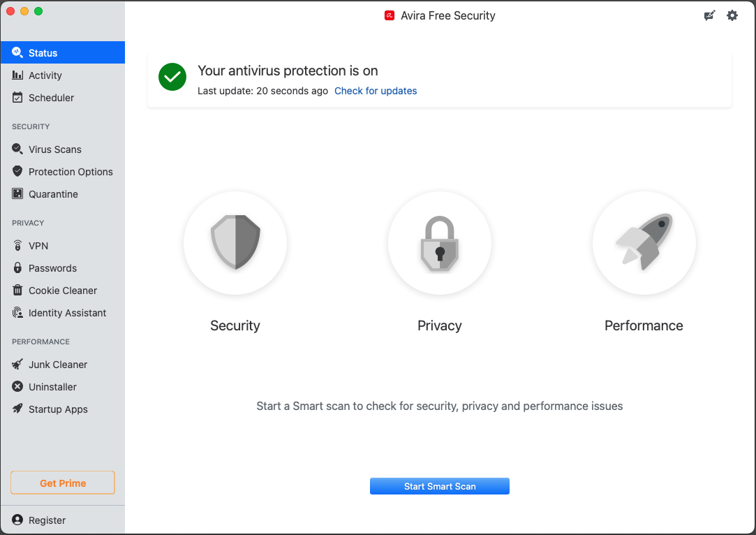
Task: Go to the Status page
Action: [x=43, y=53]
